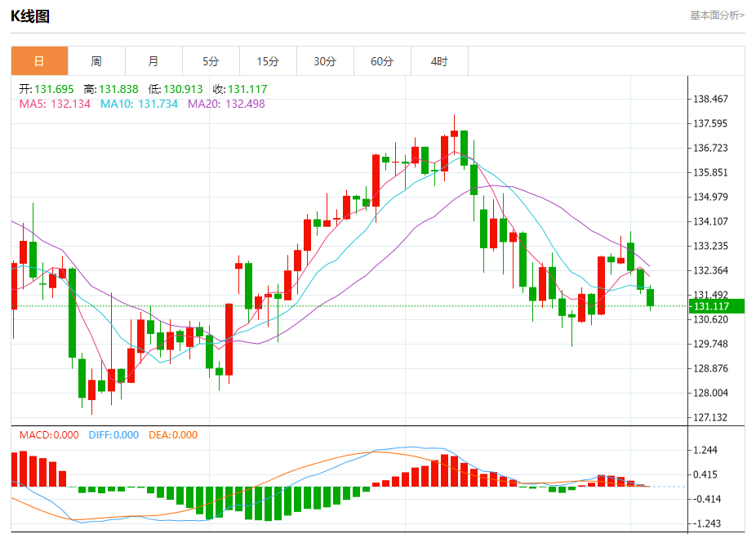The height and width of the screenshot is (534, 756).
Task: Click the 128.876 price axis label
Action: pos(710,368)
